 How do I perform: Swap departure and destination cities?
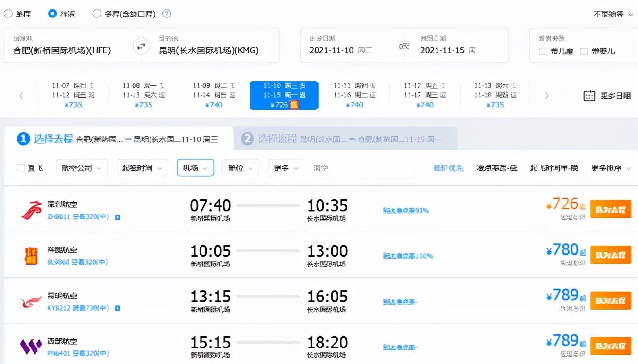(141, 47)
